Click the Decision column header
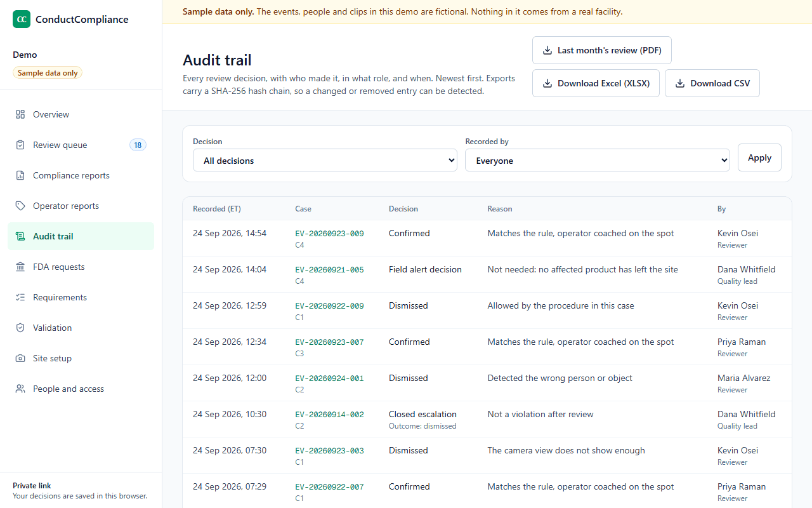 (403, 209)
